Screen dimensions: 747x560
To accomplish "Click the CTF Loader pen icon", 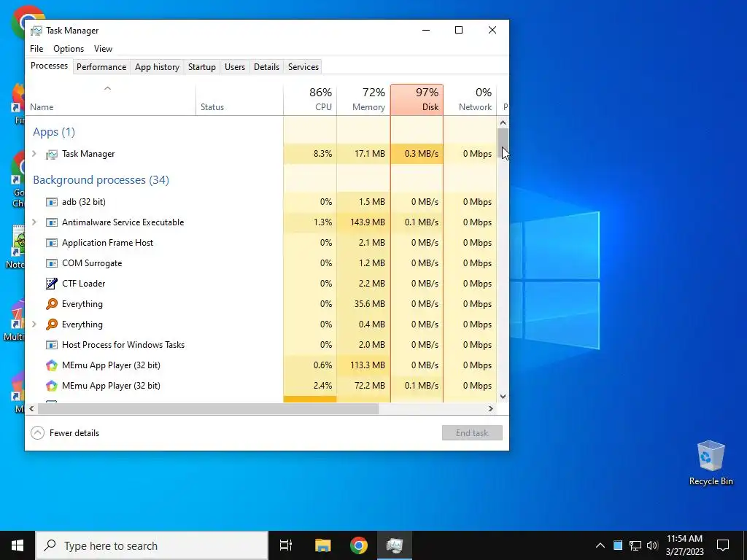I will 52,284.
